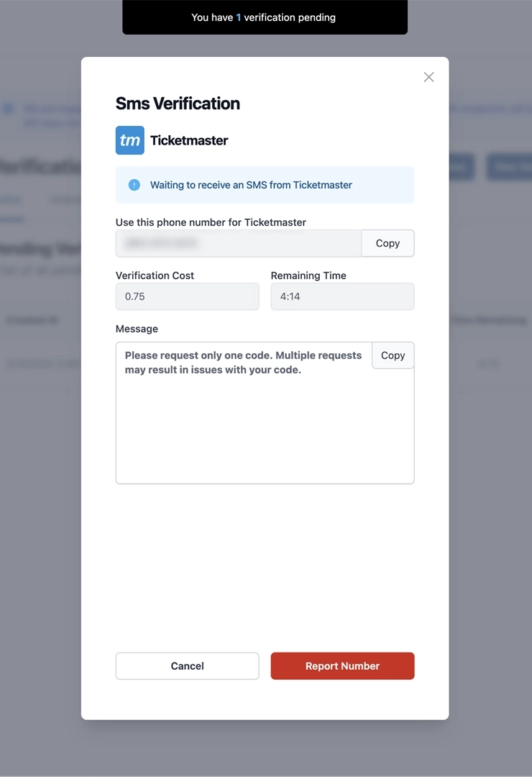Click the Ticketmaster tm logo icon

[x=129, y=140]
